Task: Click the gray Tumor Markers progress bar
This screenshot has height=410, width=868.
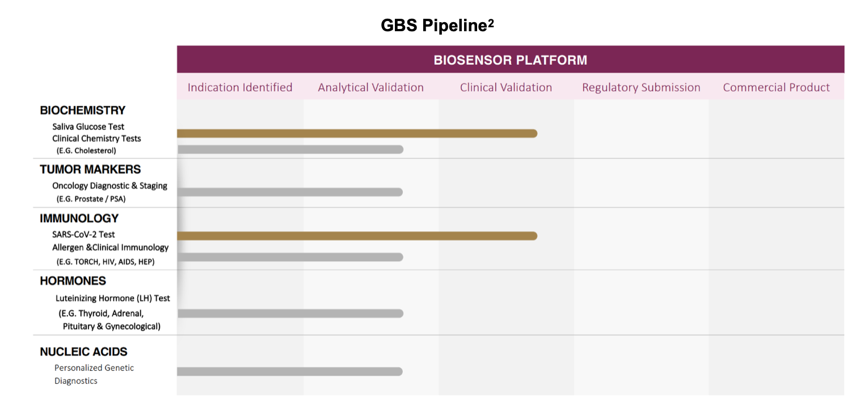Action: pos(289,192)
